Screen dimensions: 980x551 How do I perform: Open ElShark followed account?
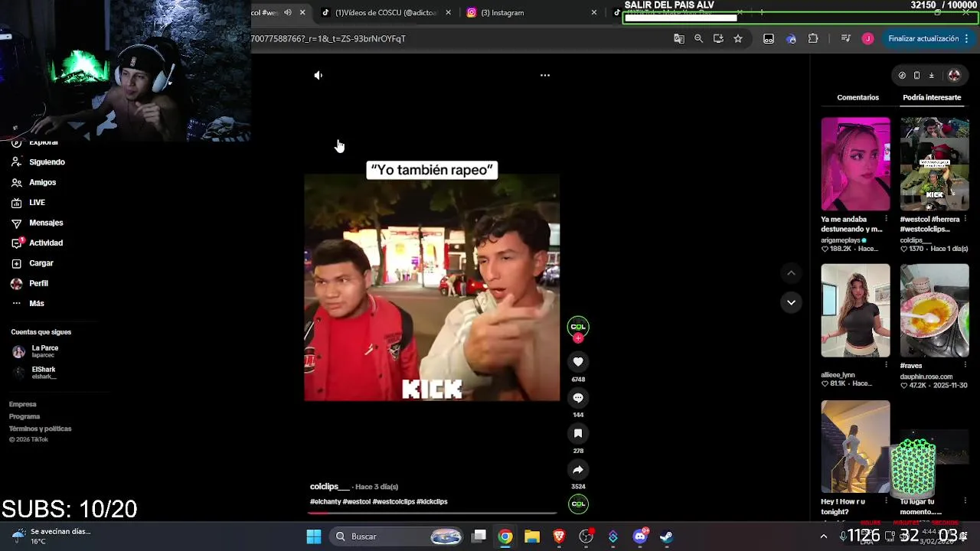pos(34,373)
